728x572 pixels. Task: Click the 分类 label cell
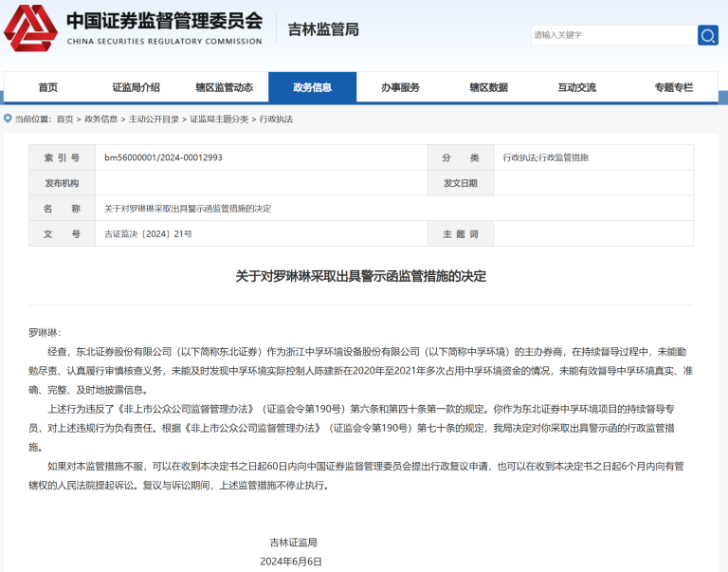[461, 157]
